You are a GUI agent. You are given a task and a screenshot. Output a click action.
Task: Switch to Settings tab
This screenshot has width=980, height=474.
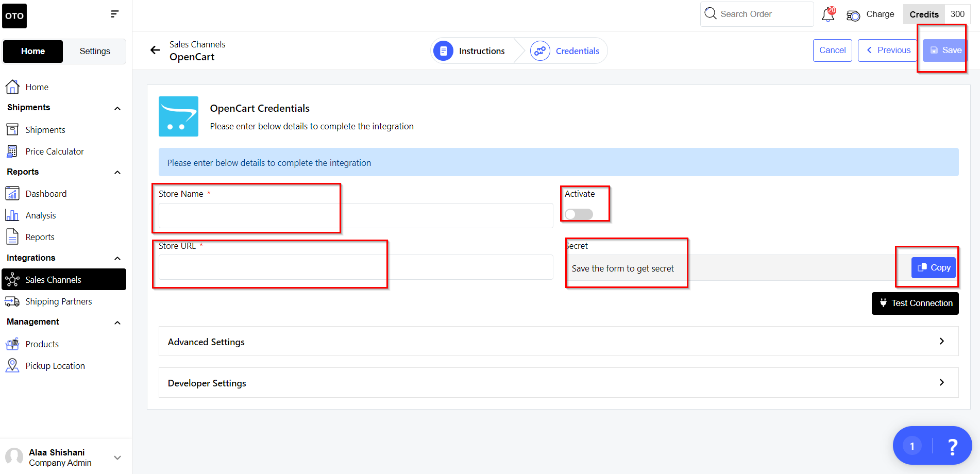click(x=95, y=51)
